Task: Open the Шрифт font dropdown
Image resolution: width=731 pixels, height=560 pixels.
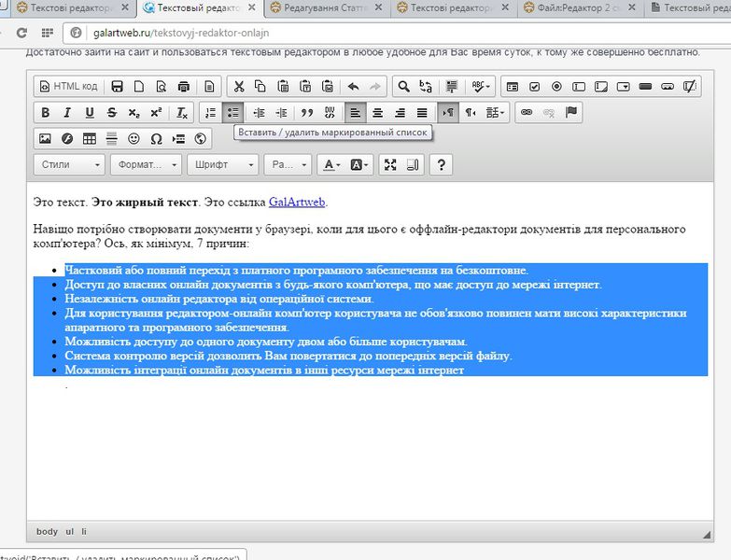Action: 222,165
